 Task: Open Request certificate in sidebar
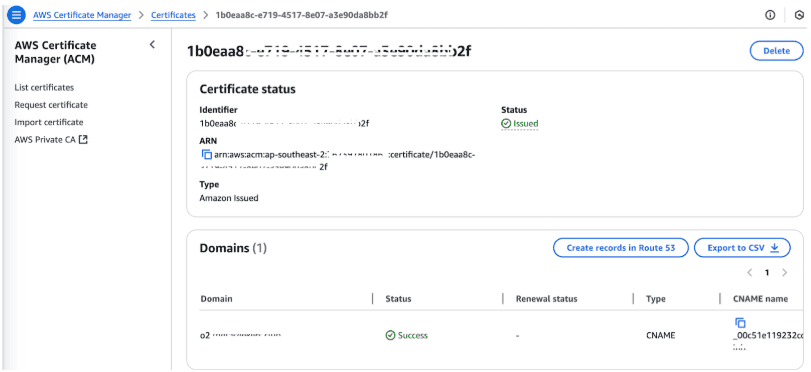[51, 105]
